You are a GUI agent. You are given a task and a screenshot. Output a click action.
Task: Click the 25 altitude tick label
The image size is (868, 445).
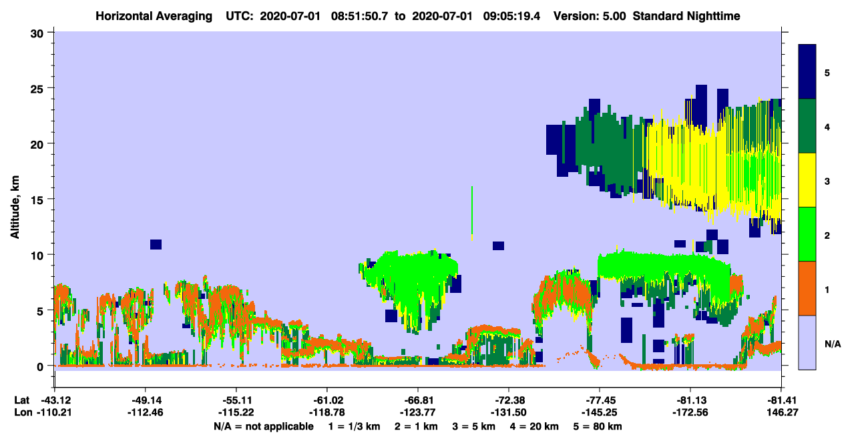point(38,88)
